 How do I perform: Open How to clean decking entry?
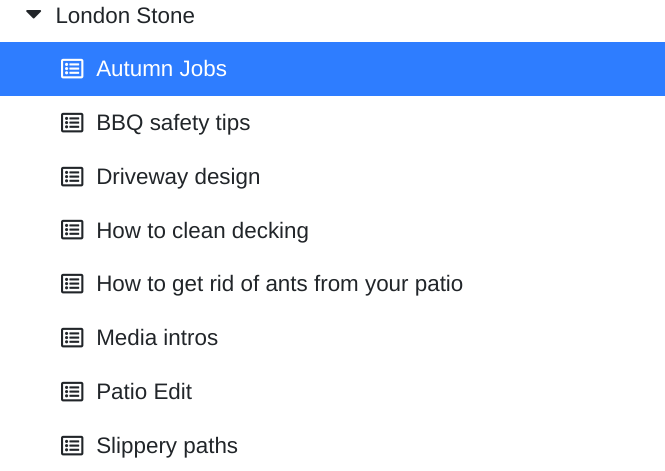pyautogui.click(x=202, y=231)
